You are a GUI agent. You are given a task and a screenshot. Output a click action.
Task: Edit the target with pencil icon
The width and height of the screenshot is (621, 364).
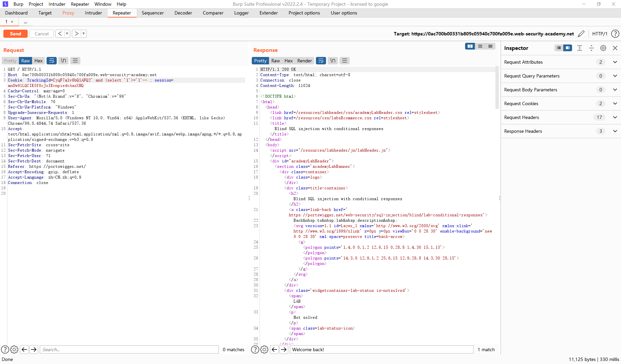pos(581,34)
